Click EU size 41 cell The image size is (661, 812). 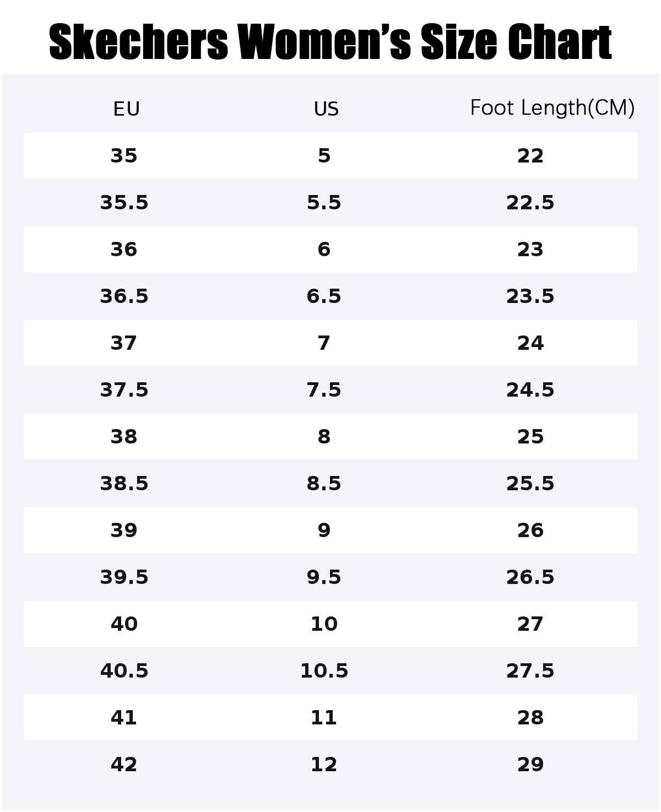(x=124, y=718)
